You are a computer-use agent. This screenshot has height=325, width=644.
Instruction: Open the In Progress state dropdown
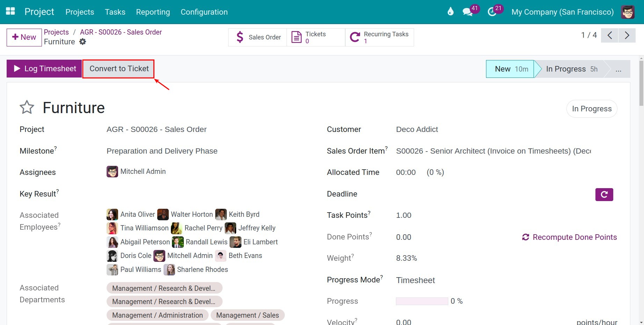(x=592, y=109)
